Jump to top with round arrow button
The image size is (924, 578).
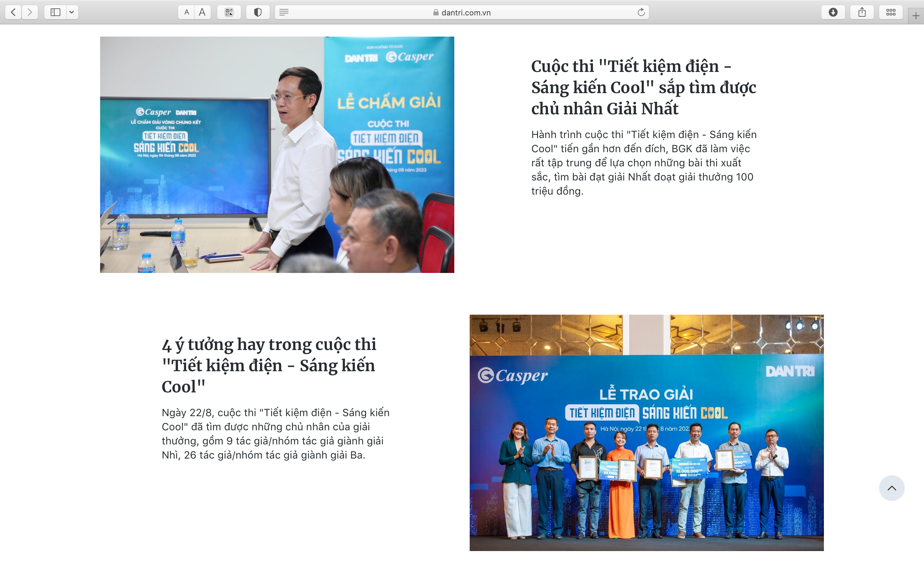click(x=892, y=488)
